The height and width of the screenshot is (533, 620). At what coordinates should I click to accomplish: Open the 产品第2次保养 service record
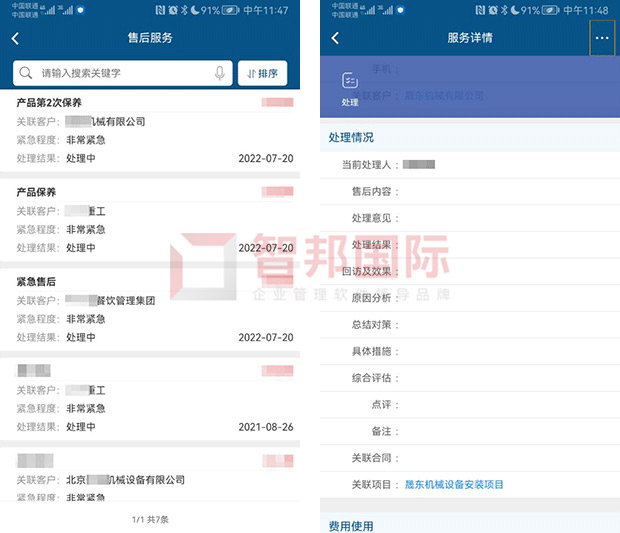(150, 131)
